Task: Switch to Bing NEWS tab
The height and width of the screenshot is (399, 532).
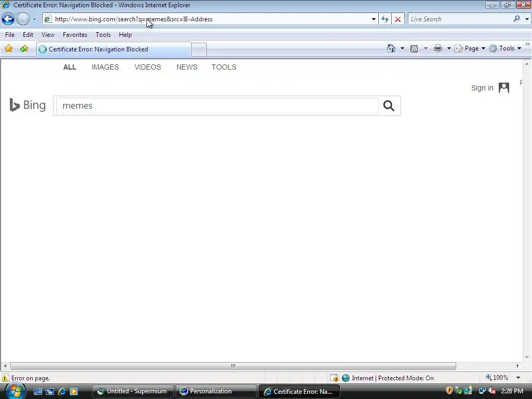Action: click(x=187, y=67)
